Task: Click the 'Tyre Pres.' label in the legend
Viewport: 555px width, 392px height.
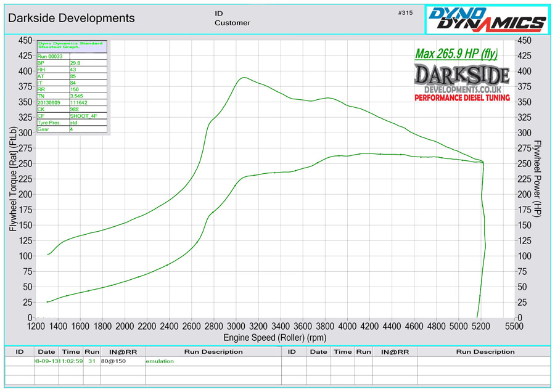Action: 49,123
